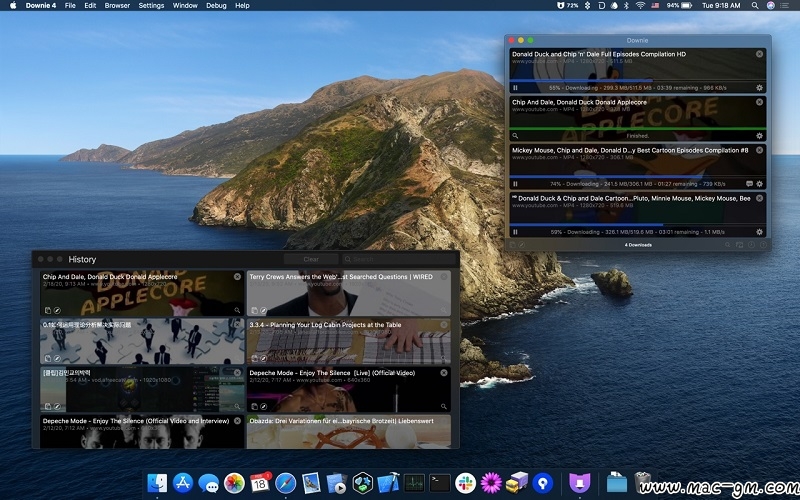Reveal Applecore history item file with magnifier
The width and height of the screenshot is (800, 500).
[237, 310]
